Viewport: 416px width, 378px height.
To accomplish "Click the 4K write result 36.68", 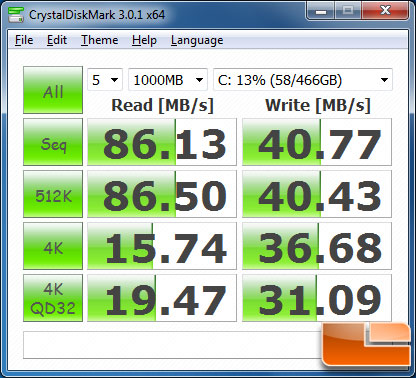I will pos(317,246).
